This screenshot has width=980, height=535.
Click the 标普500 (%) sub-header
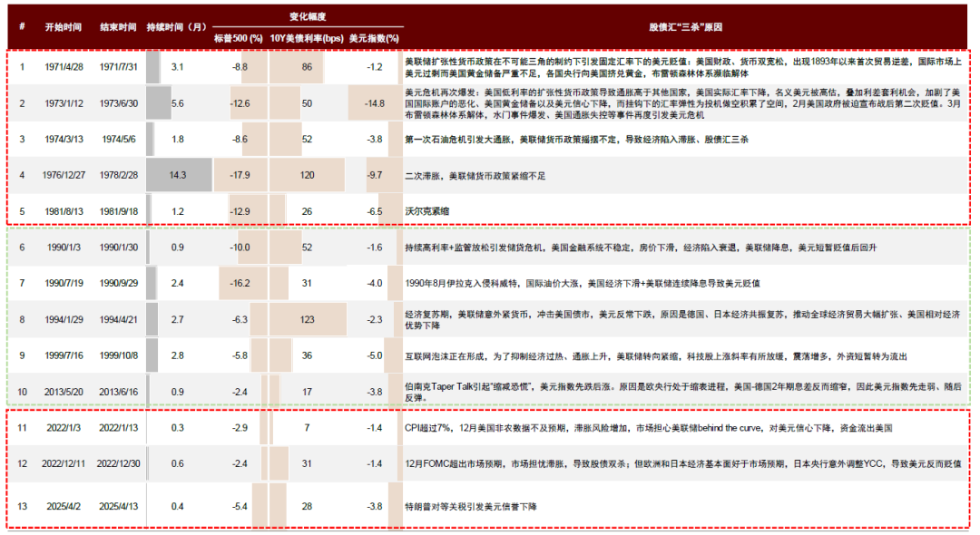238,39
